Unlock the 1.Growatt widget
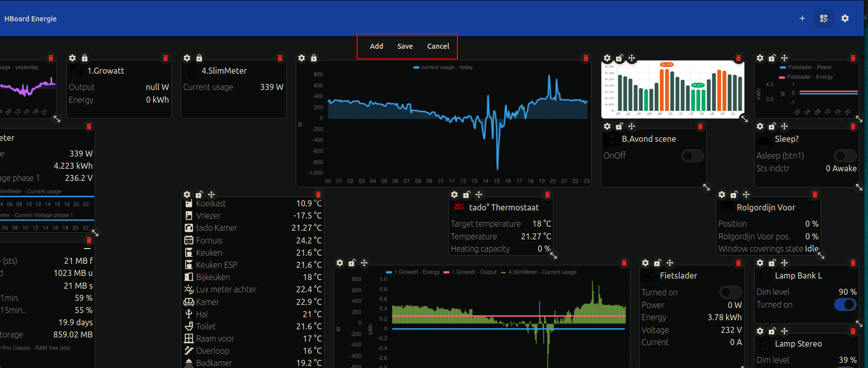Viewport: 868px width, 368px height. [x=84, y=58]
